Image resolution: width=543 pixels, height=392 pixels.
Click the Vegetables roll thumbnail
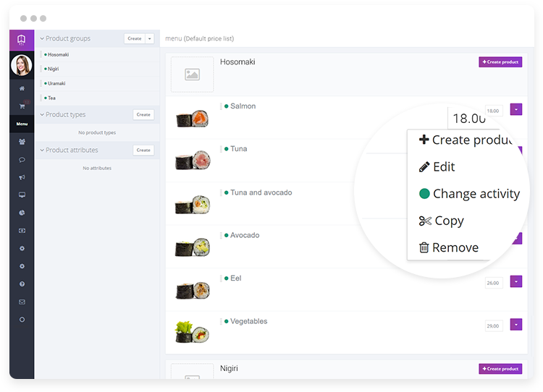coord(192,332)
